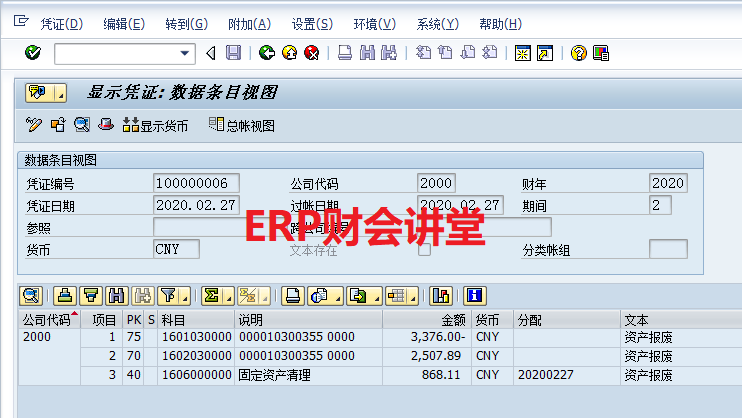Open the 环境(V) menu
This screenshot has width=742, height=418.
point(373,24)
